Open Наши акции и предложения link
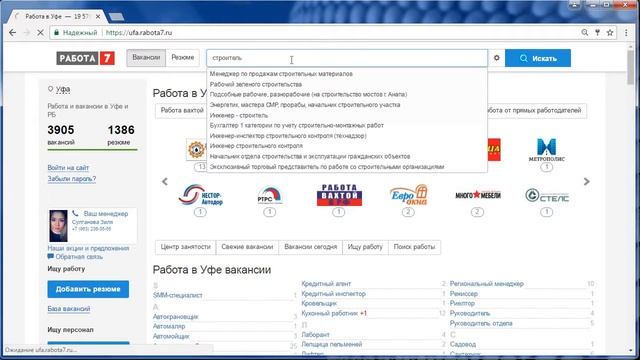 tap(88, 248)
